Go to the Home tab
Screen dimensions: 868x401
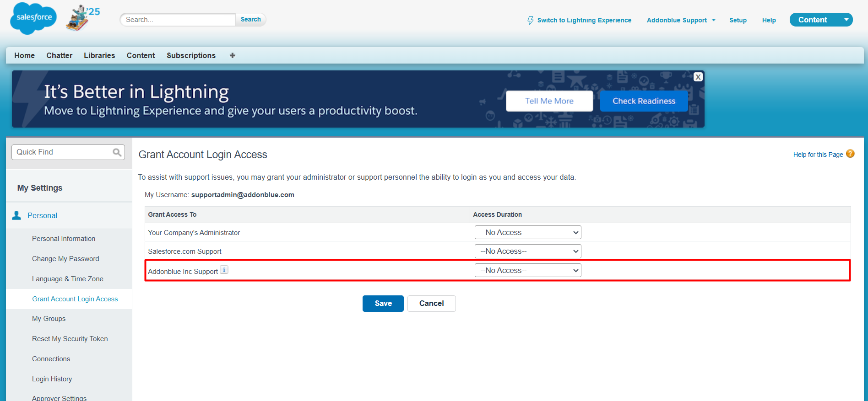click(x=25, y=55)
